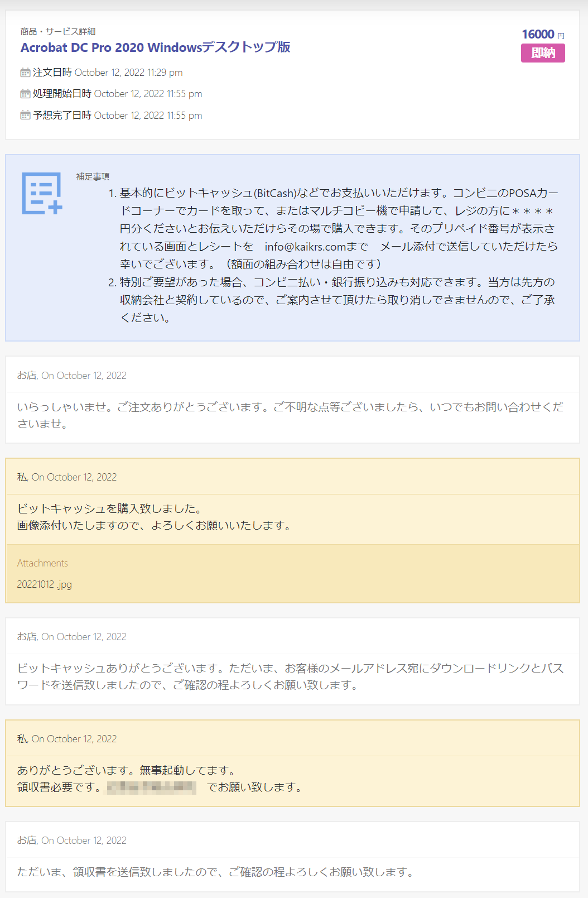Click the calendar icon beside 処理開始日時
The image size is (588, 898).
click(25, 94)
